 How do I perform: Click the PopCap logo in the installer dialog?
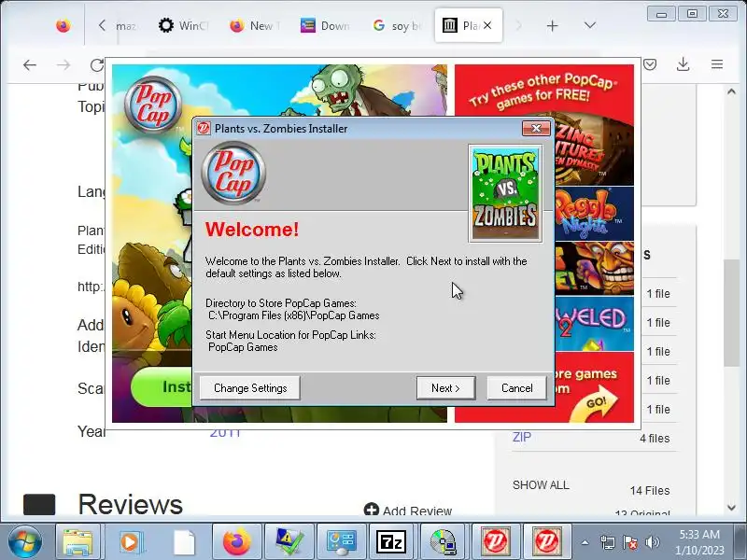[x=233, y=173]
